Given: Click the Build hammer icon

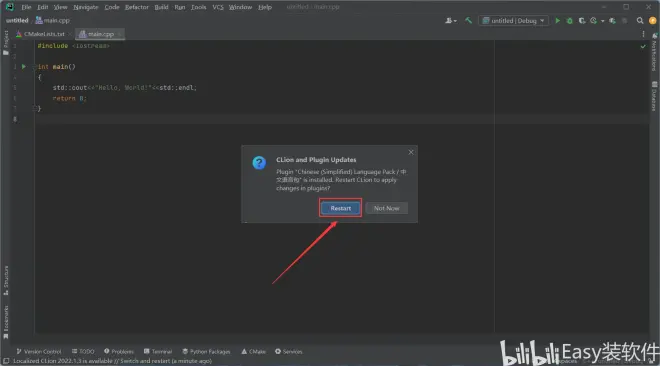Looking at the screenshot, I should click(x=468, y=20).
